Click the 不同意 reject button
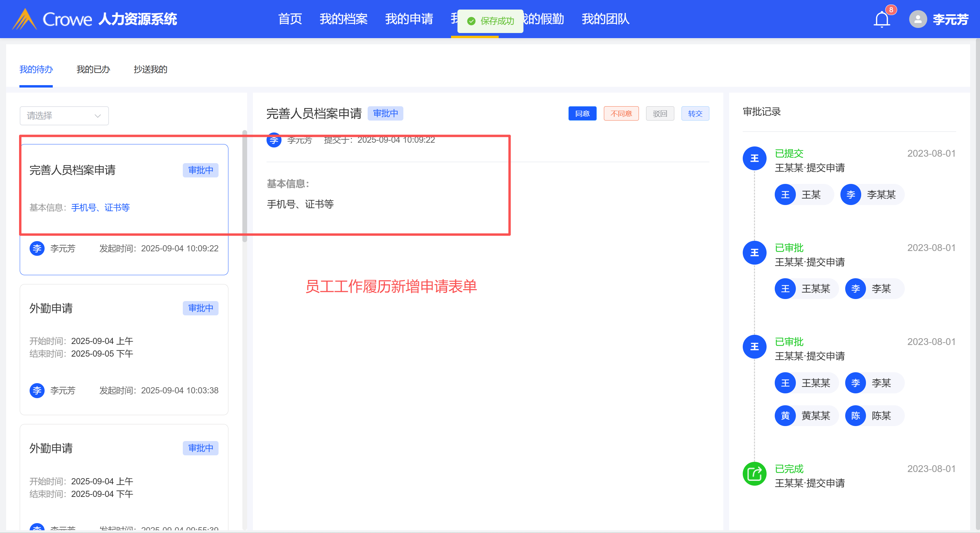This screenshot has height=533, width=980. tap(621, 113)
